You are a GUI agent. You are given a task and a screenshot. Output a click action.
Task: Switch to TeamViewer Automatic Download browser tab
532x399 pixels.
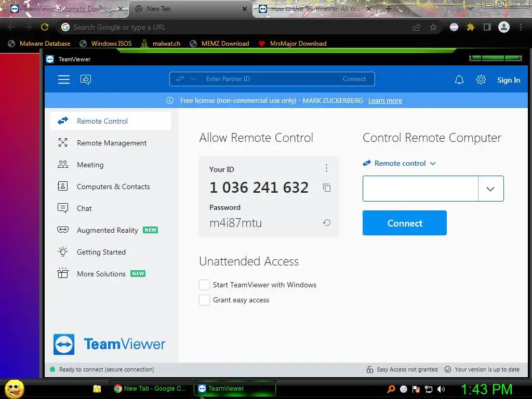click(64, 9)
